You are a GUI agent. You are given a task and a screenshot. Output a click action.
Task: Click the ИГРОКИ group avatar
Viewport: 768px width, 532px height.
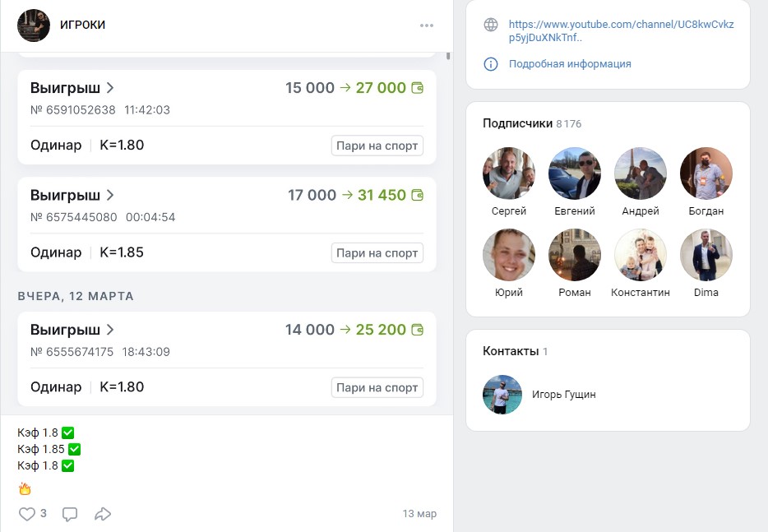34,25
